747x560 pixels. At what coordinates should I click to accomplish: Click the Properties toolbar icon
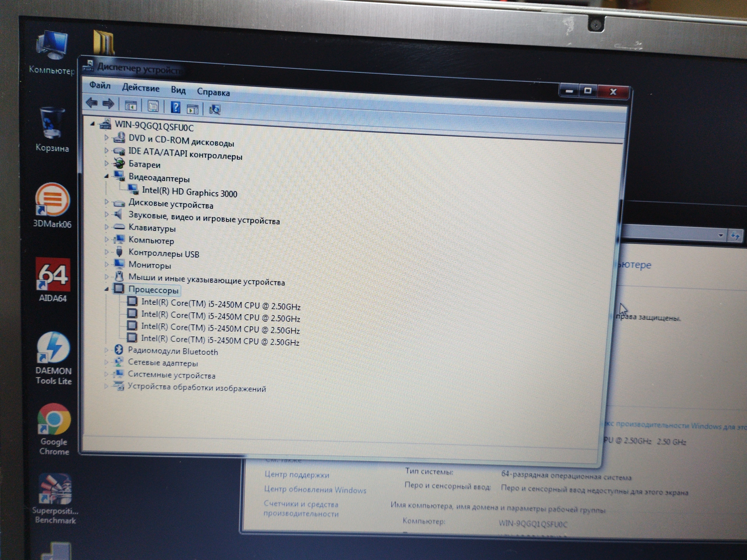click(x=153, y=106)
